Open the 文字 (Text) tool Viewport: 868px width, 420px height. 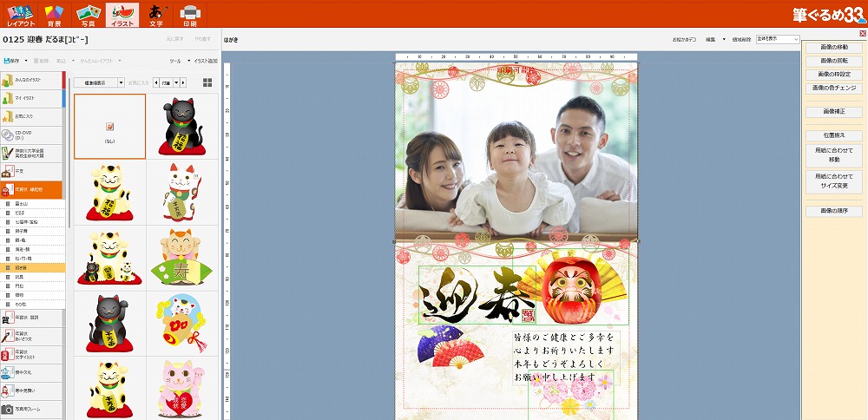tap(156, 14)
